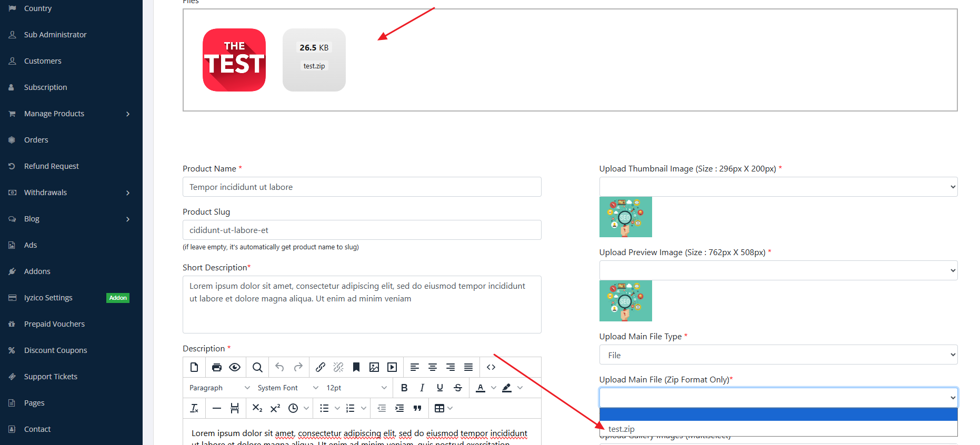Insert anchor with bookmark icon
The width and height of the screenshot is (980, 445).
click(356, 367)
